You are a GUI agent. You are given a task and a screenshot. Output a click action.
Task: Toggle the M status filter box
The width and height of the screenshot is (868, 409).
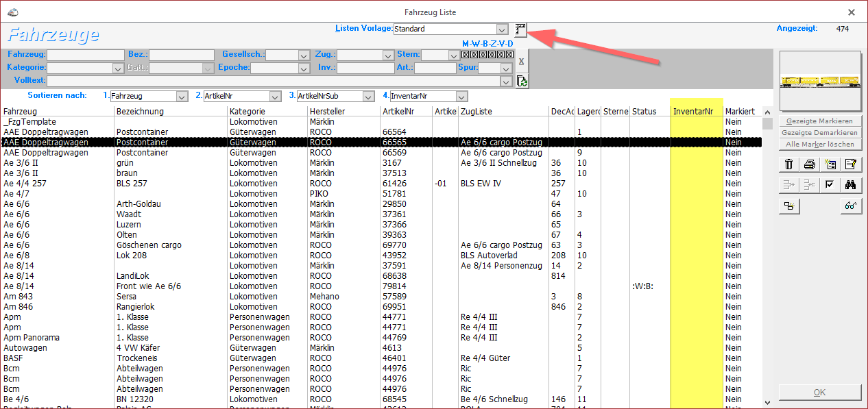tap(465, 54)
